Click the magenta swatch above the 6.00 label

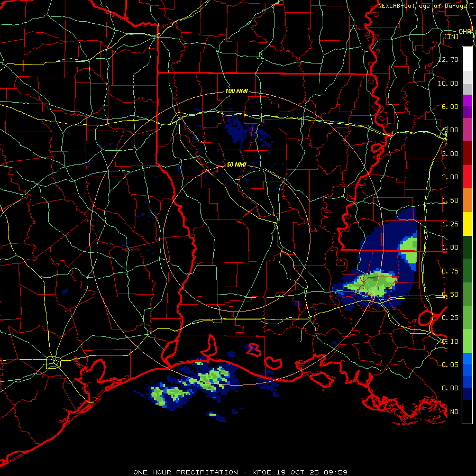tap(467, 100)
